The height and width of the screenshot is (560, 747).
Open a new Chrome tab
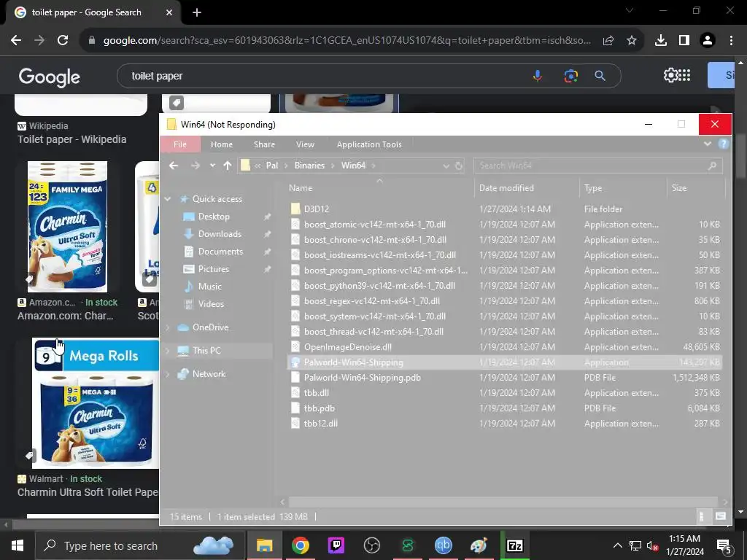click(x=197, y=12)
